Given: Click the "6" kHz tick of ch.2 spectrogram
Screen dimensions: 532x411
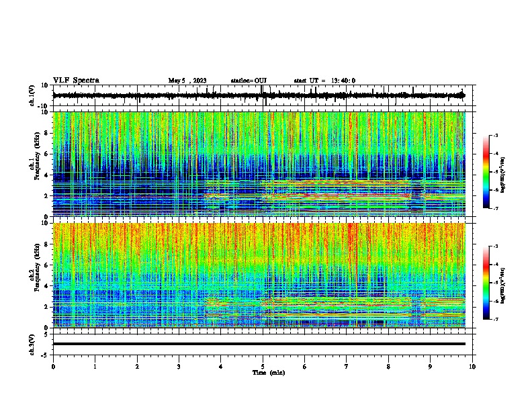Looking at the screenshot, I should pyautogui.click(x=46, y=265).
